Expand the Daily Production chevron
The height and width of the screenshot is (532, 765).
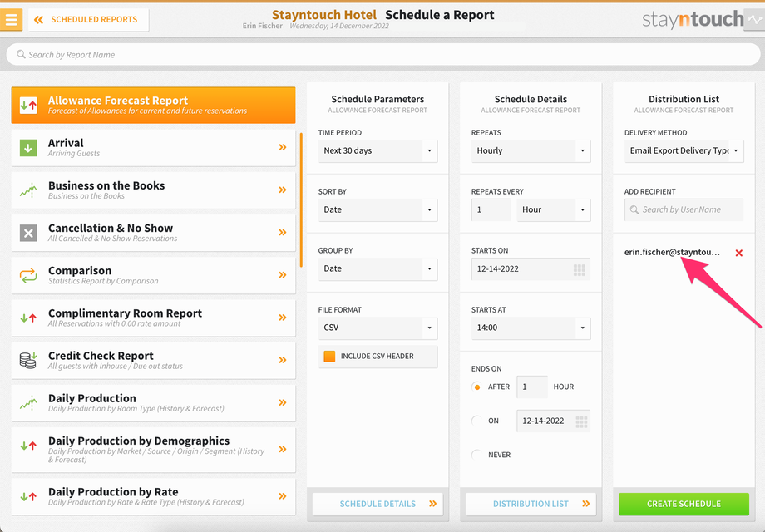click(283, 402)
